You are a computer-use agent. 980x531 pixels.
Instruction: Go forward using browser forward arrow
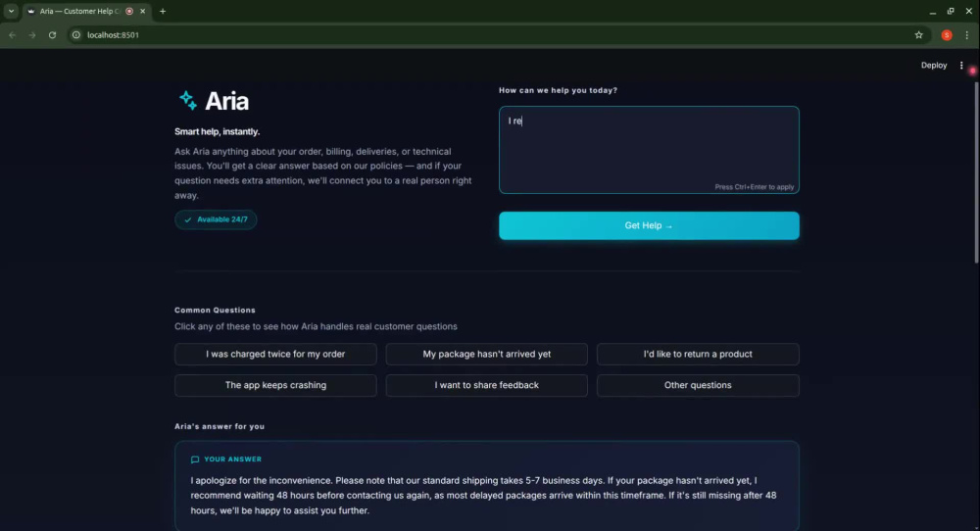32,35
